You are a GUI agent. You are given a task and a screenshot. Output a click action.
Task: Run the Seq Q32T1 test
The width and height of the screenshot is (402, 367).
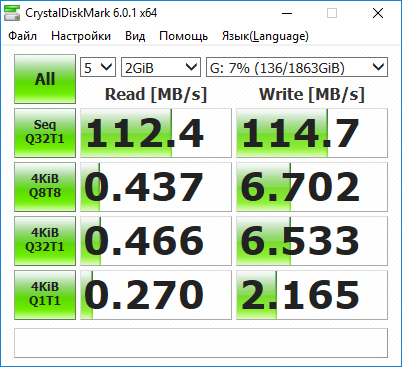pos(45,133)
